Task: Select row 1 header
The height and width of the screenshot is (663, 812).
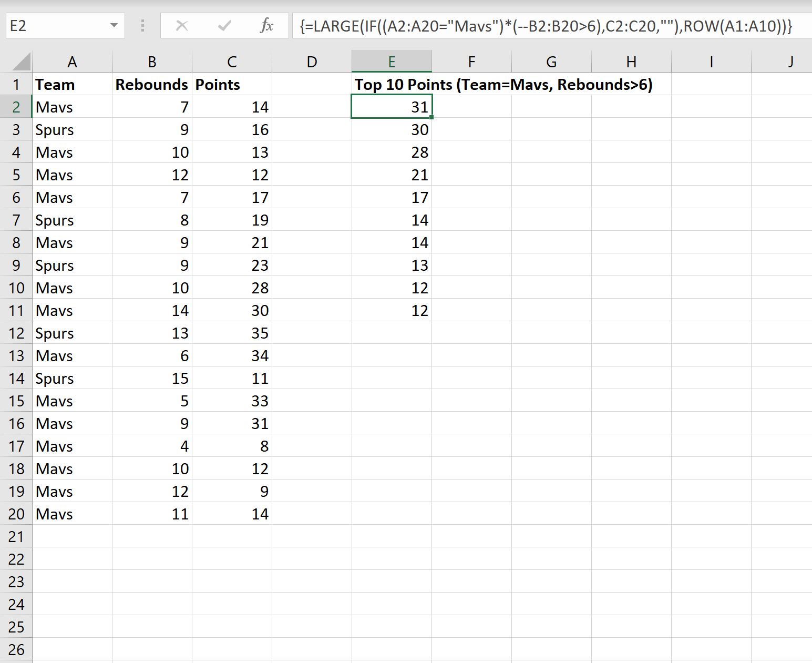Action: 16,84
